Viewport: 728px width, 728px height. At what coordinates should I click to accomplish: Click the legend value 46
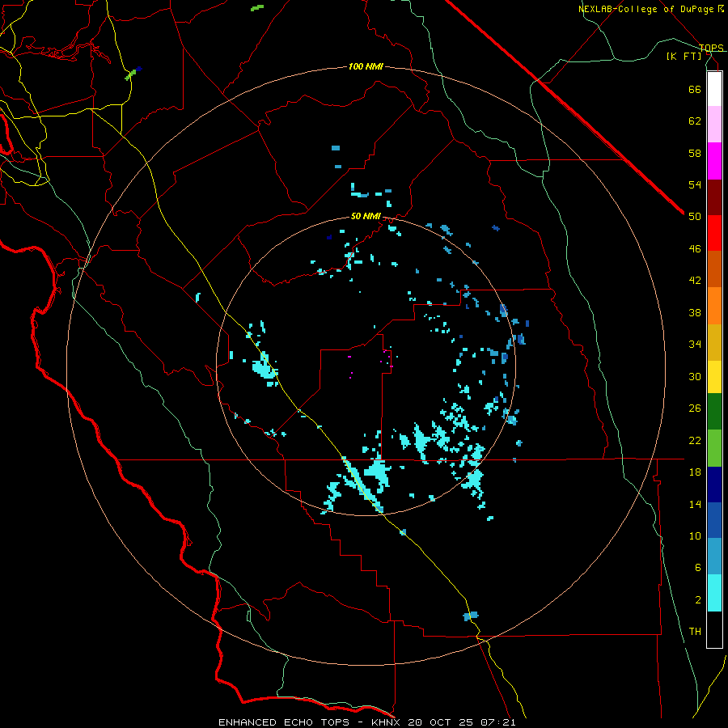695,249
